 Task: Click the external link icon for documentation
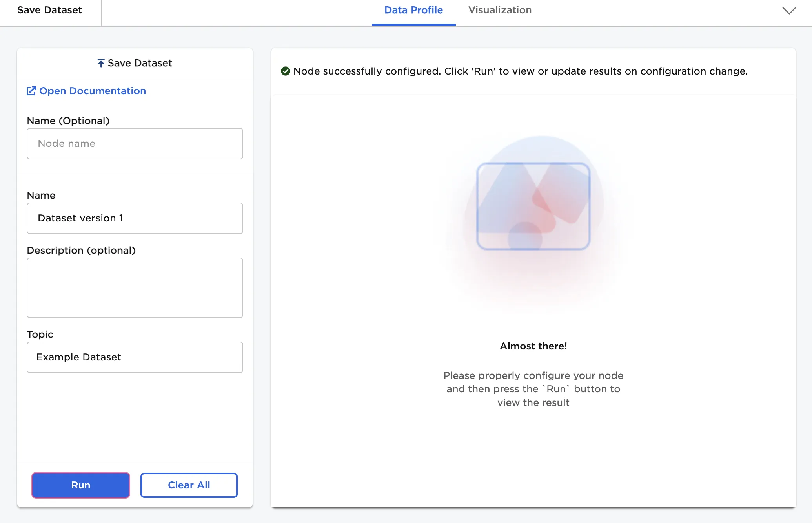point(31,91)
